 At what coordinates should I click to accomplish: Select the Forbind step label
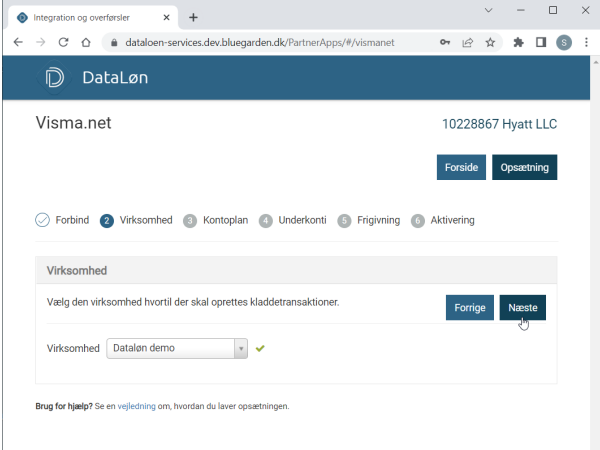(x=72, y=220)
